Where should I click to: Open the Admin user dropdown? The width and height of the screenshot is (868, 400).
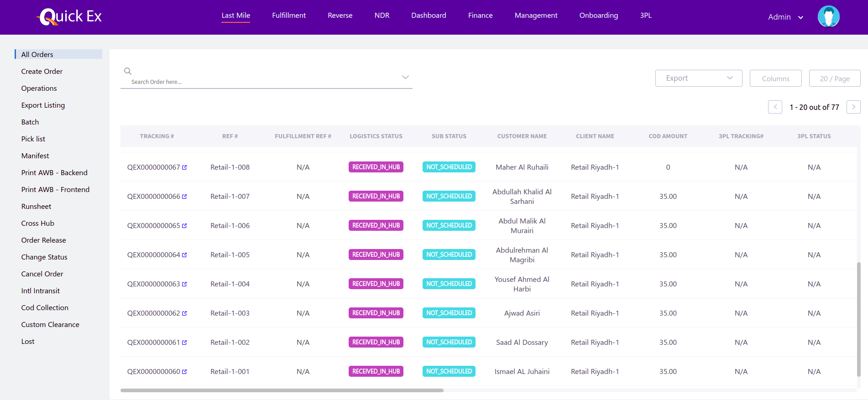click(x=785, y=17)
